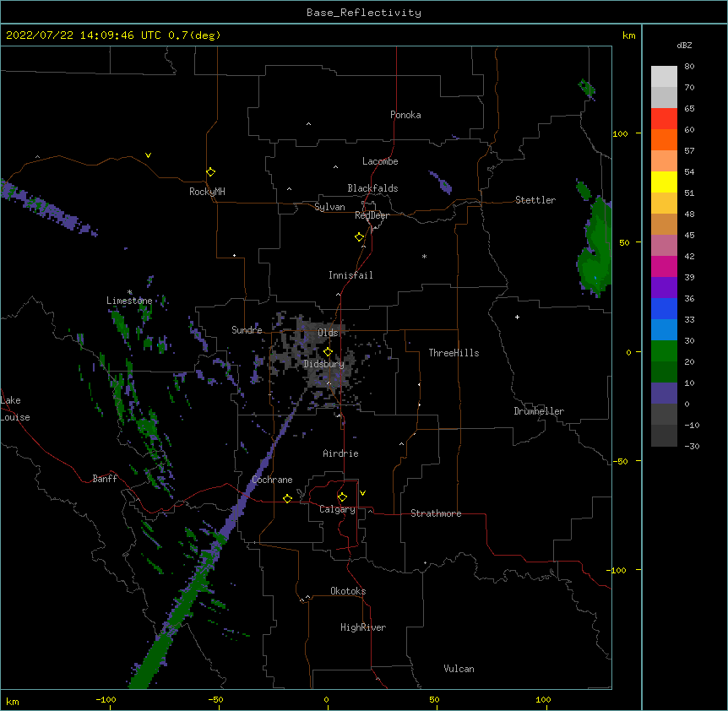Choose the violet 36-39 dBZ legend swatch
This screenshot has height=711, width=728.
(x=664, y=288)
